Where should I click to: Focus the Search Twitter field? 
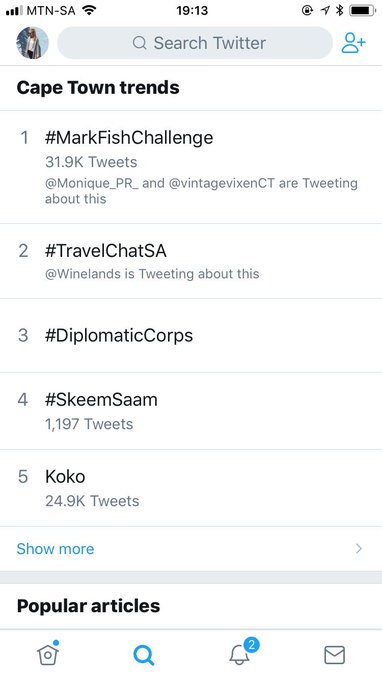(195, 43)
